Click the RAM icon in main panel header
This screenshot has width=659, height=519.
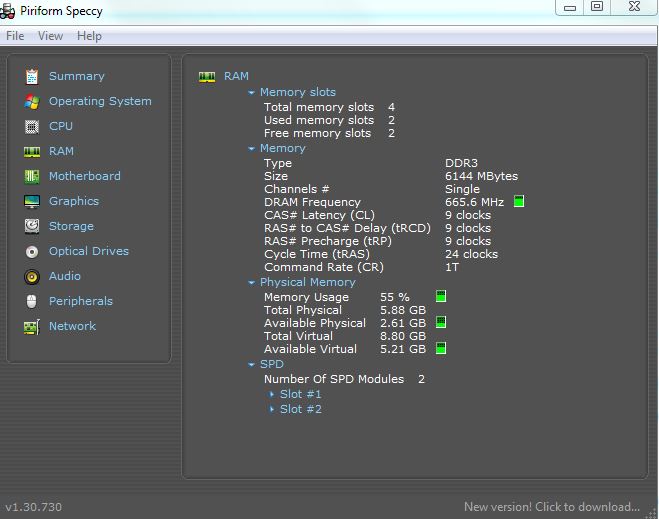coord(207,77)
